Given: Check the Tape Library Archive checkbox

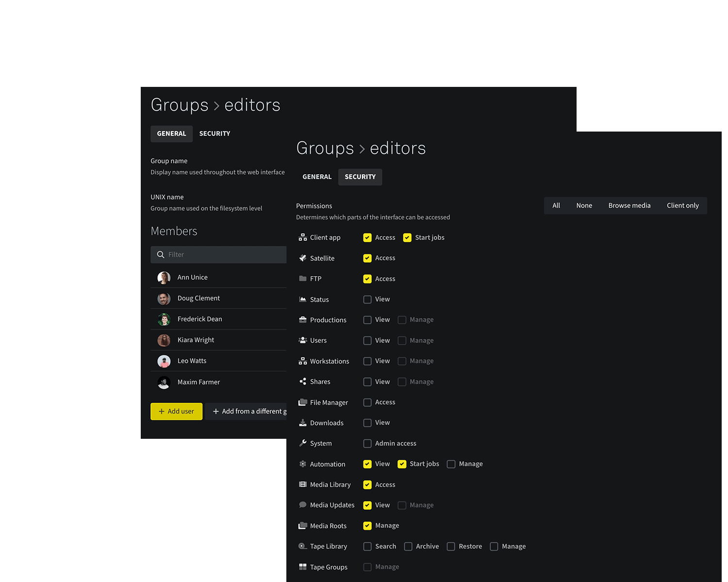Looking at the screenshot, I should pyautogui.click(x=408, y=547).
